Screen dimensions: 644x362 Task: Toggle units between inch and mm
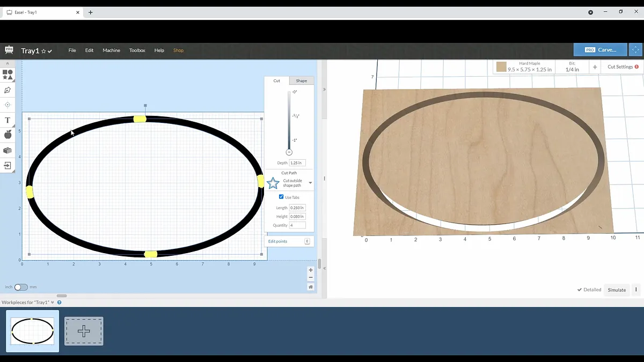coord(21,287)
